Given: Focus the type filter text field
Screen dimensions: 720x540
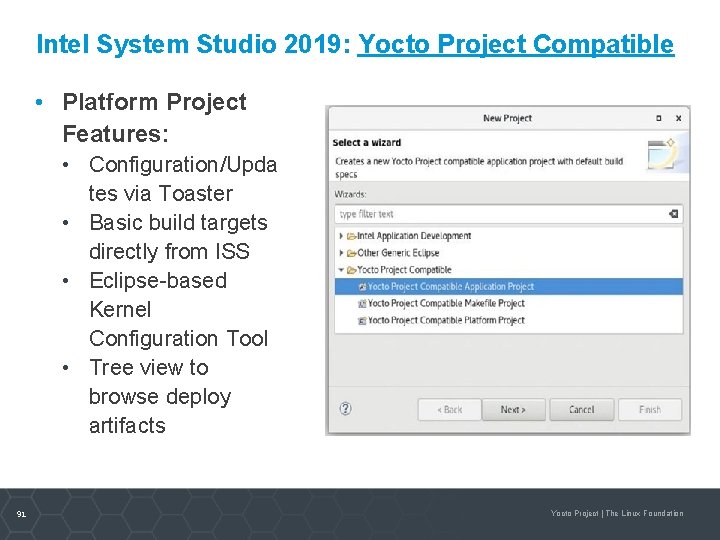Looking at the screenshot, I should click(x=500, y=214).
